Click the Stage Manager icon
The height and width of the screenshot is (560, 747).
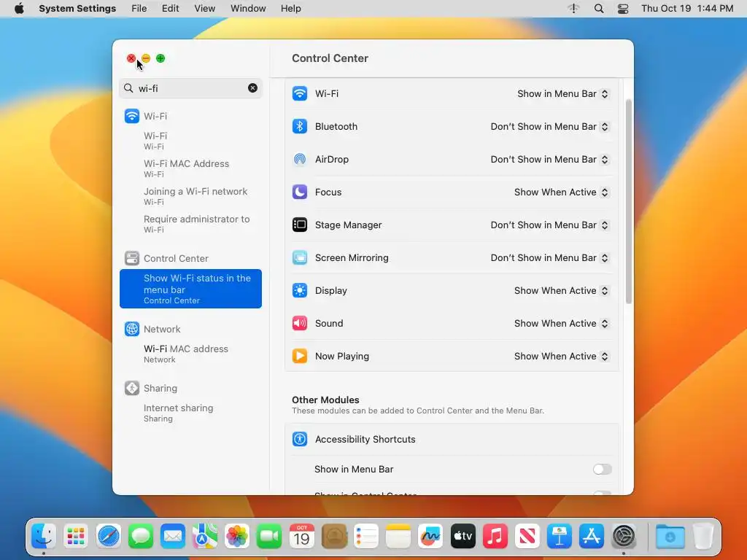[x=300, y=225]
